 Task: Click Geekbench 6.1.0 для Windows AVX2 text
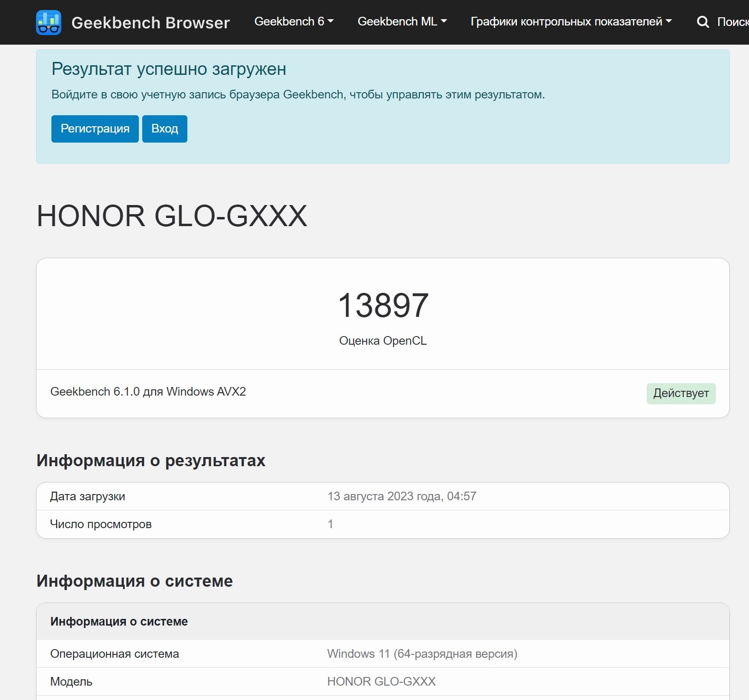pos(148,392)
